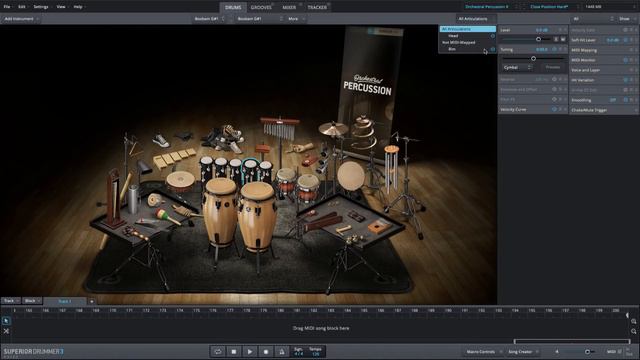Switch to the MIXER tab
Viewport: 640px width, 360px height.
tap(289, 7)
